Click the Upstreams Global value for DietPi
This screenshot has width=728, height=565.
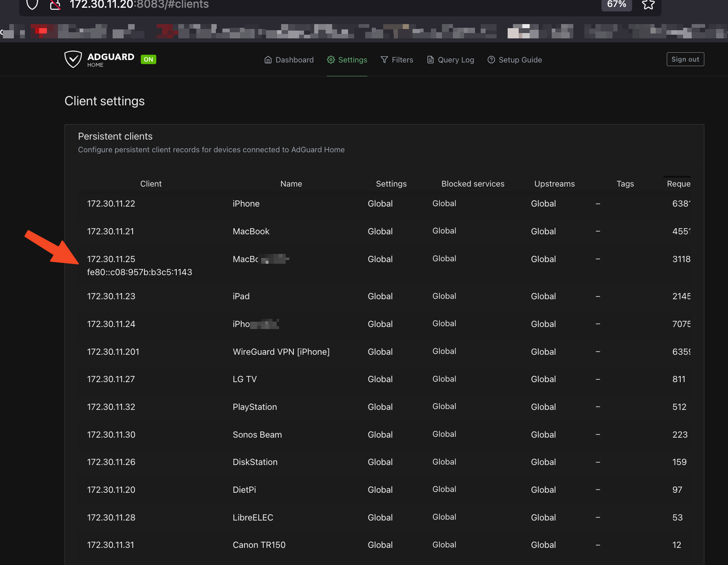click(543, 490)
